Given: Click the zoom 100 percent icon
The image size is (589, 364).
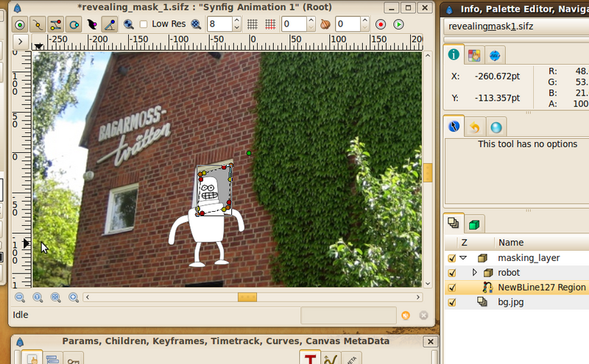Looking at the screenshot, I should (x=38, y=298).
